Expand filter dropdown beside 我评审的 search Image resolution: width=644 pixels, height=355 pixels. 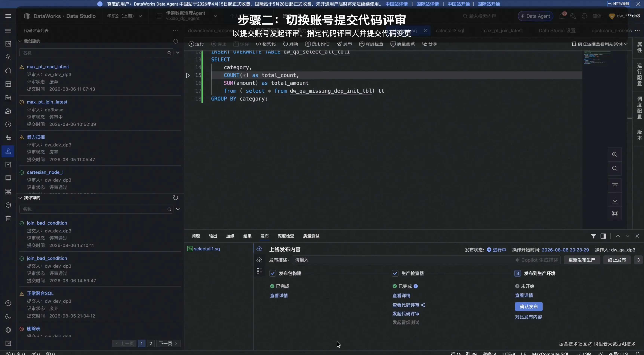[x=178, y=209]
